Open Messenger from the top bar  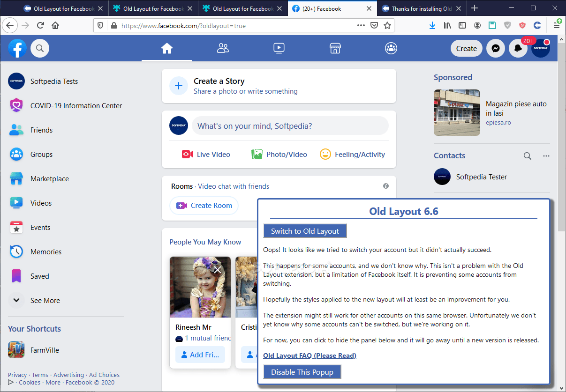496,48
